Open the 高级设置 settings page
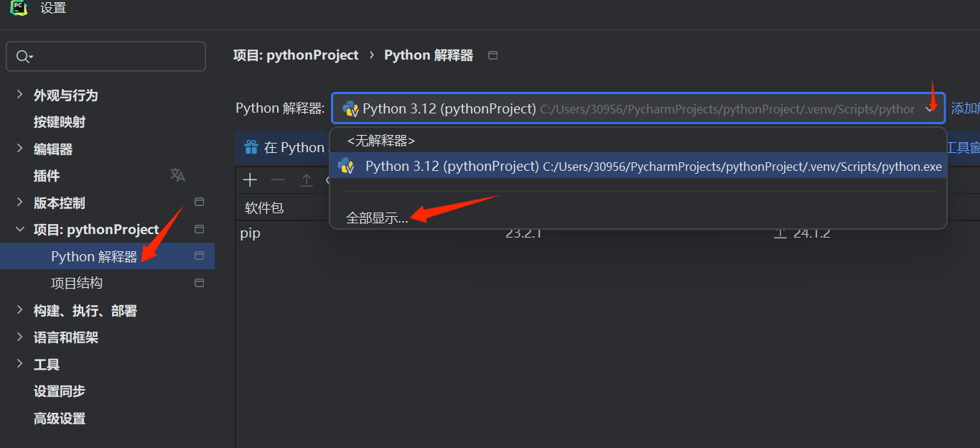This screenshot has width=980, height=448. pyautogui.click(x=60, y=419)
